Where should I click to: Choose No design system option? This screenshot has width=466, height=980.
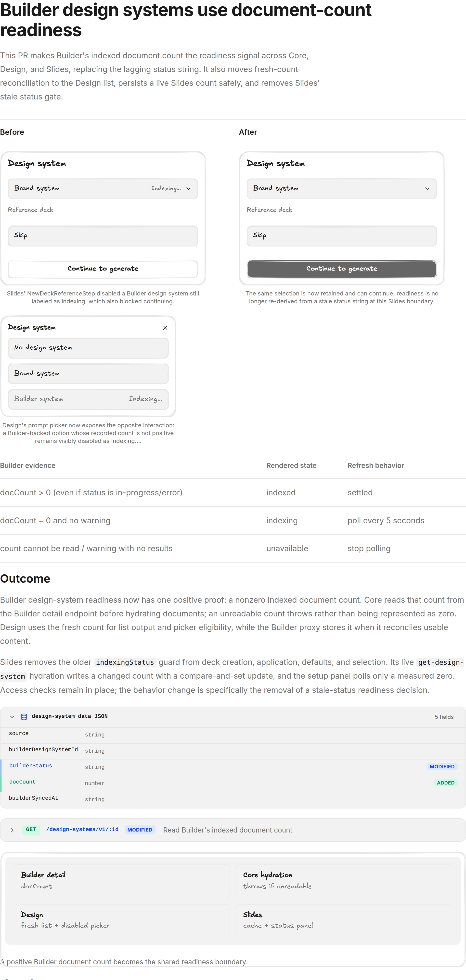coord(88,348)
